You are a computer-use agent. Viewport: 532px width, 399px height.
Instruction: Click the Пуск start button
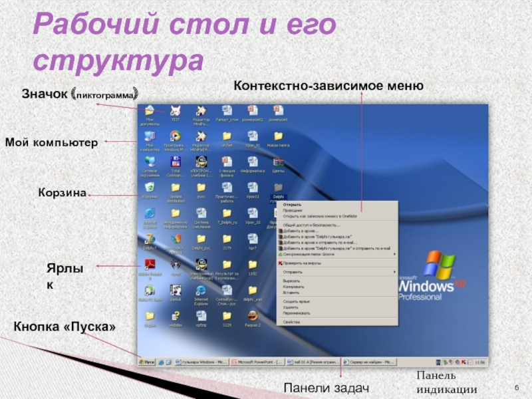[146, 362]
